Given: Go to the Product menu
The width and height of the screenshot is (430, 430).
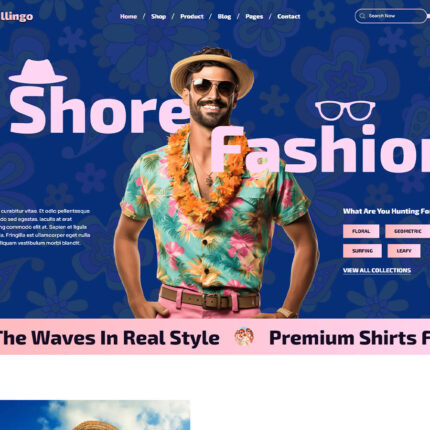Looking at the screenshot, I should 192,16.
